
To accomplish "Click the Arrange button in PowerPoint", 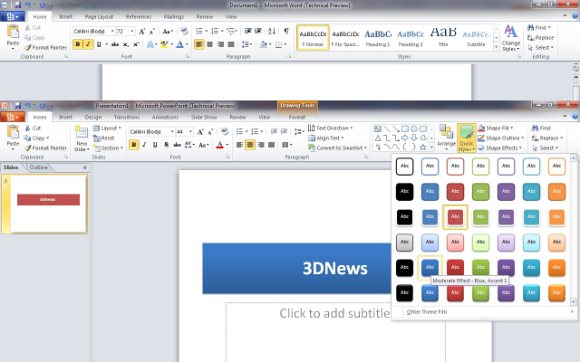I will 446,138.
